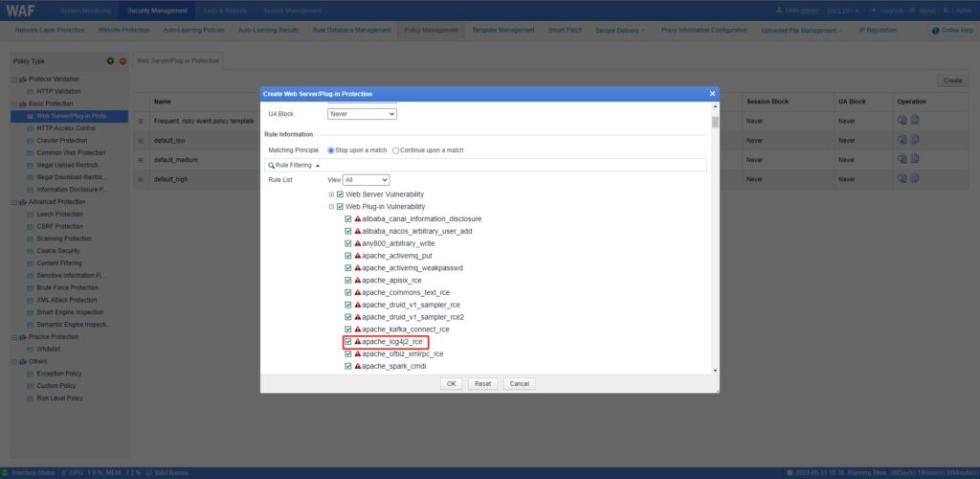Viewport: 980px width, 479px height.
Task: Switch to the System Monitoring tab
Action: (85, 11)
